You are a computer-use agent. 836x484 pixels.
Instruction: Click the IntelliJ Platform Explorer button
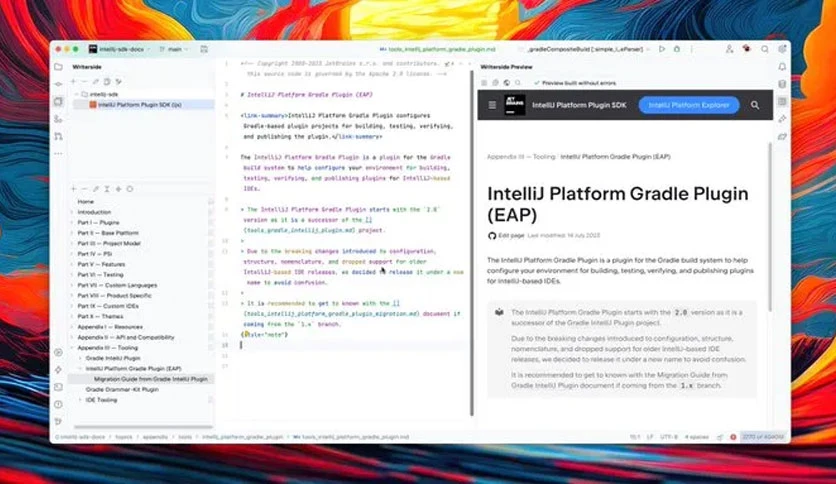point(689,105)
